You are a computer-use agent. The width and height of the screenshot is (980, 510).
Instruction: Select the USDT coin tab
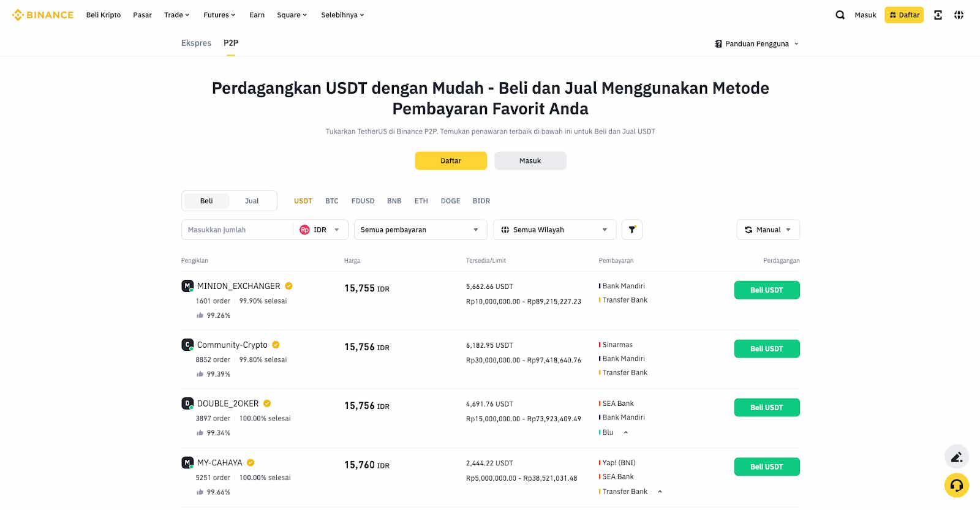[303, 201]
